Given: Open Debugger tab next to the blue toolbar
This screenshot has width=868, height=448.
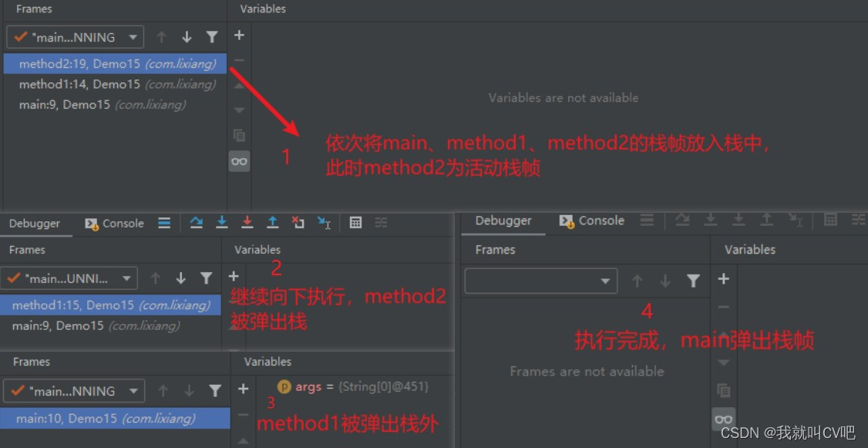Looking at the screenshot, I should 35,223.
